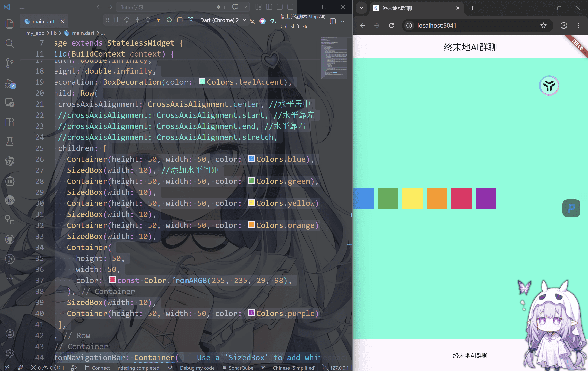Click the blue color swatch on line 26
The image size is (588, 371).
point(252,158)
